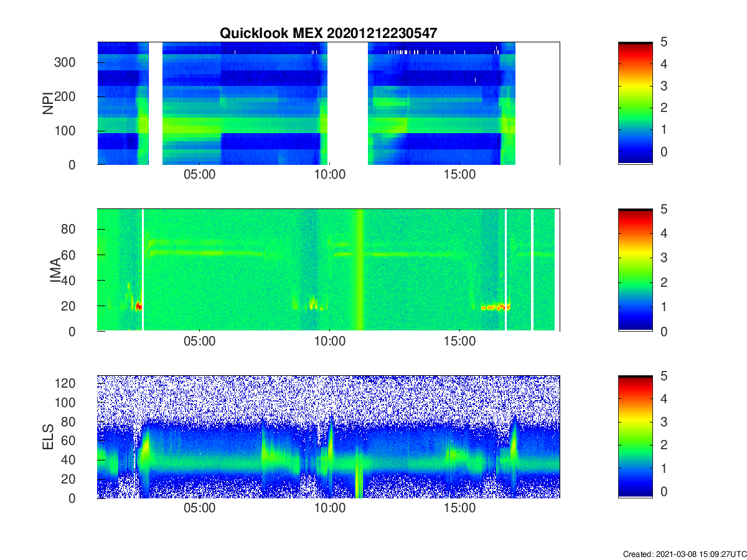Click 05:00 time tick under NPI plot
The image size is (747, 560).
(199, 175)
